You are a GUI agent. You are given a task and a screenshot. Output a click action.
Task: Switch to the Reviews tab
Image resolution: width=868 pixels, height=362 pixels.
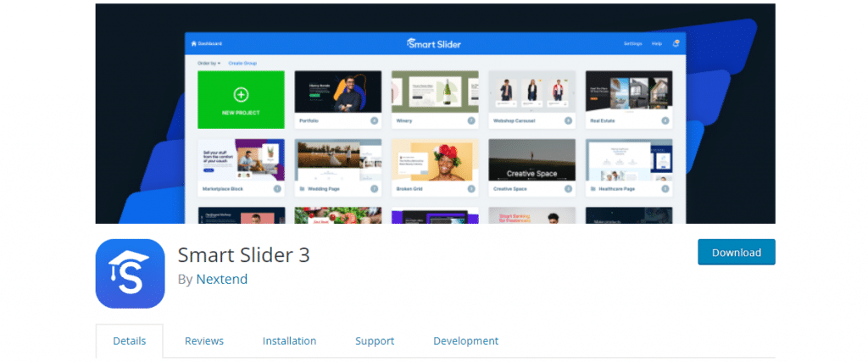(x=204, y=341)
